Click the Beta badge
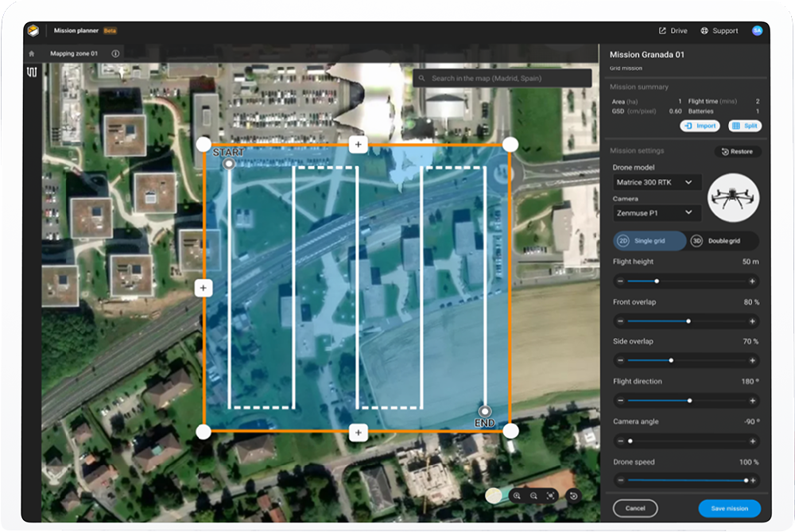This screenshot has height=532, width=795. point(110,31)
